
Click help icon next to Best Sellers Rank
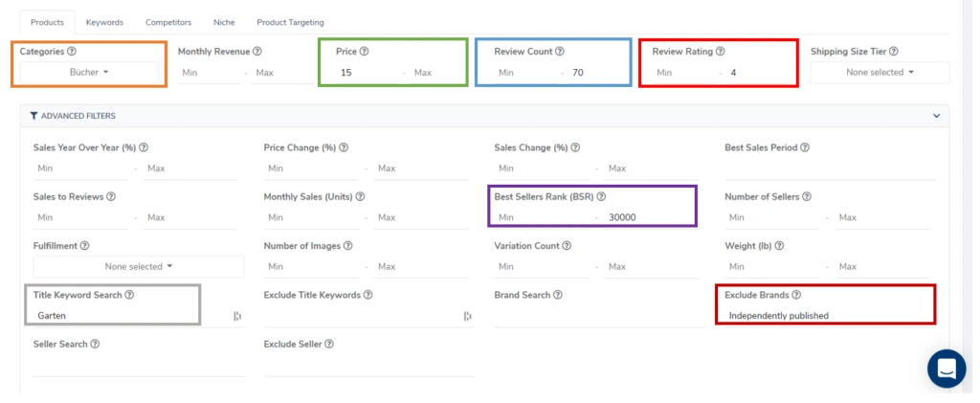(x=601, y=196)
